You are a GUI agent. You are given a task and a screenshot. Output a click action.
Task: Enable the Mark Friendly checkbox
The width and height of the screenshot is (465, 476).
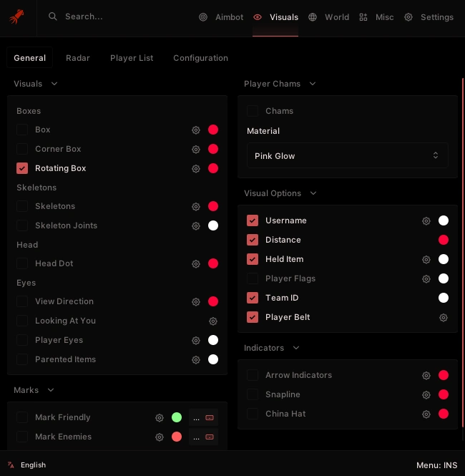[22, 417]
